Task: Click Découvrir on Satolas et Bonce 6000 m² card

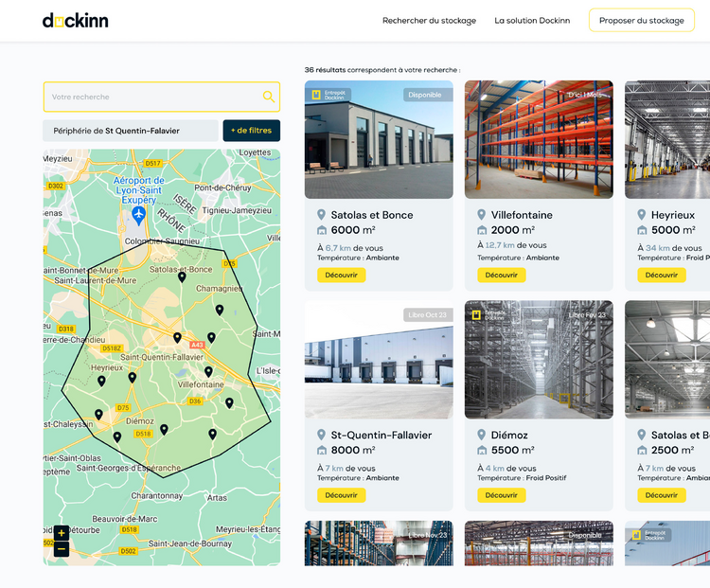Action: [x=342, y=275]
